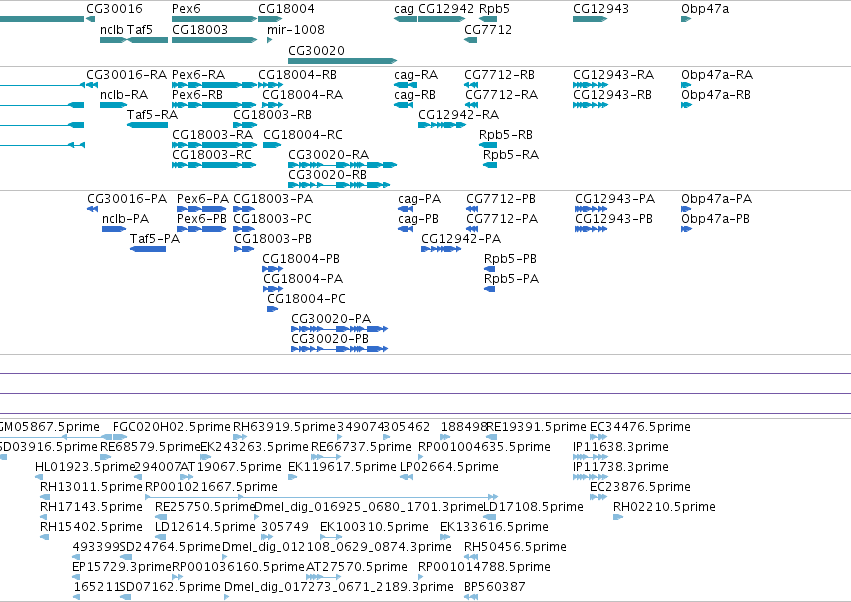
Task: Click the Rpb5 gene label
Action: tap(494, 9)
